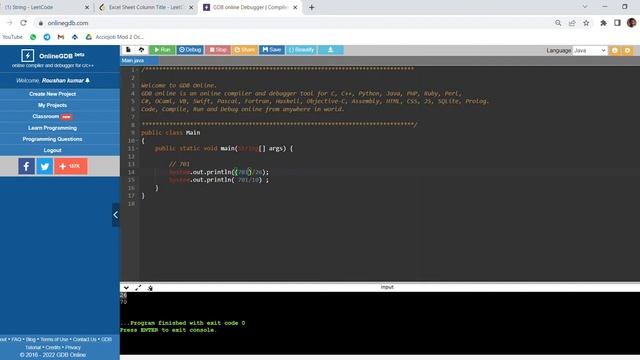Open the Gmail bookmark icon
Image resolution: width=640 pixels, height=360 pixels.
[x=61, y=37]
